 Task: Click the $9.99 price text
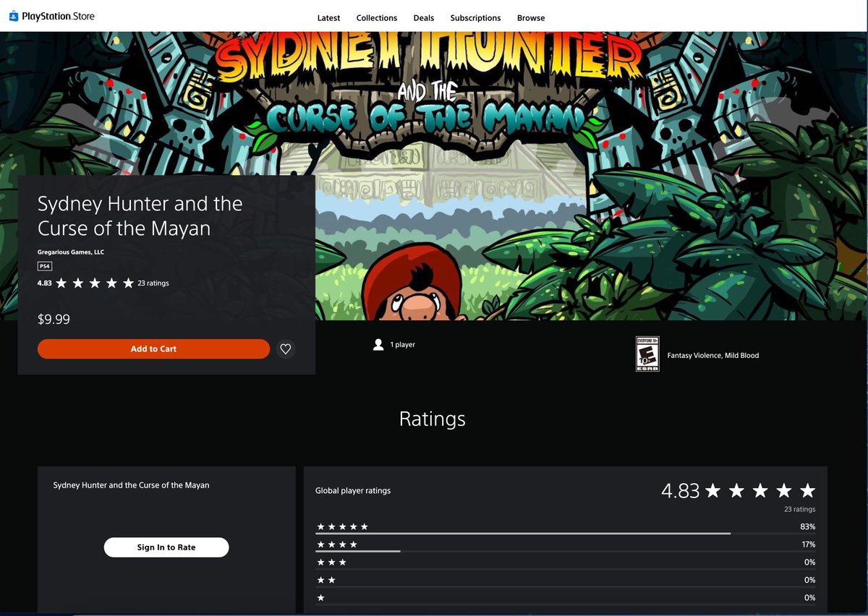[54, 319]
